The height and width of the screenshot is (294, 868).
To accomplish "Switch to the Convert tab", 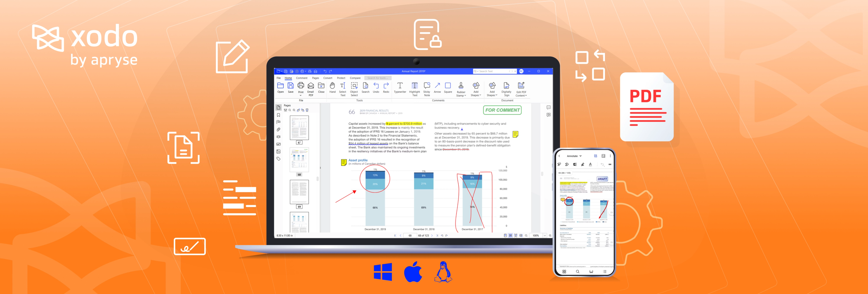I will 328,78.
